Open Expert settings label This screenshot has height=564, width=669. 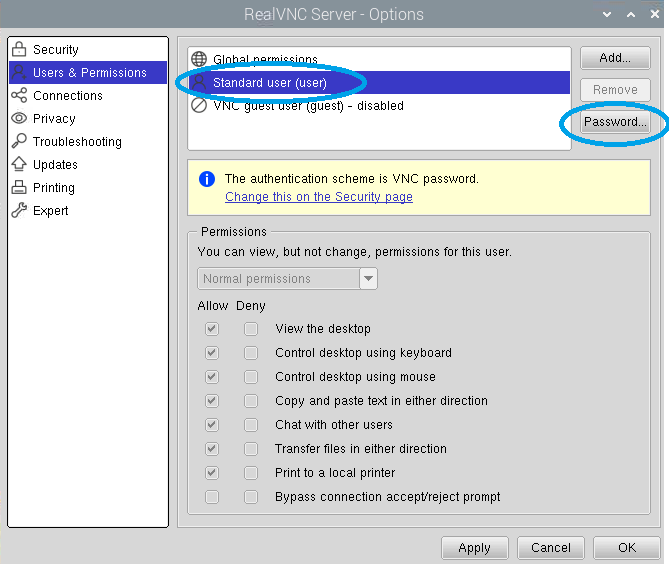(50, 211)
